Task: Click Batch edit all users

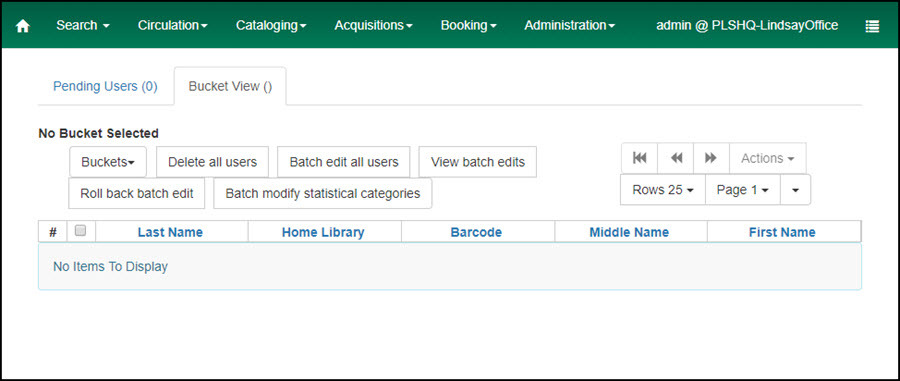Action: pyautogui.click(x=344, y=162)
